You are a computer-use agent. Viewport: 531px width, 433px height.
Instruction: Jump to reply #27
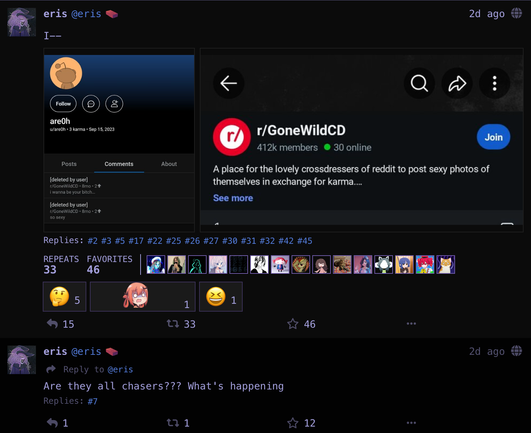211,241
